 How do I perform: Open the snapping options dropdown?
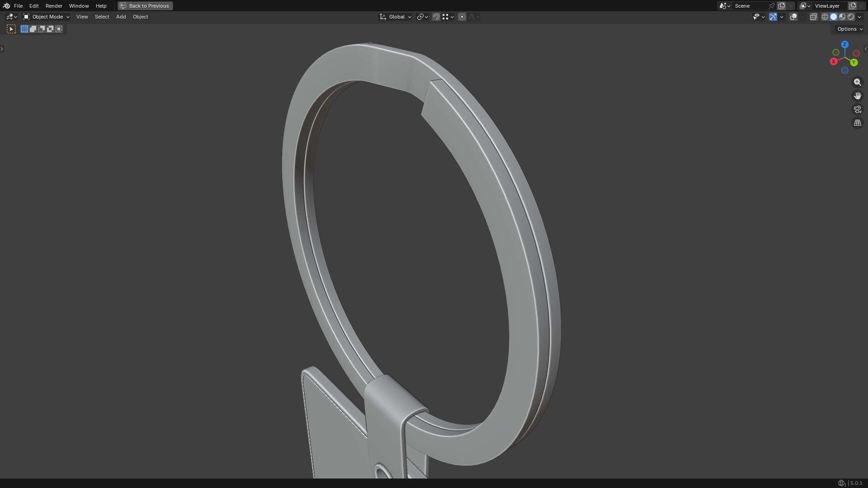pos(448,17)
